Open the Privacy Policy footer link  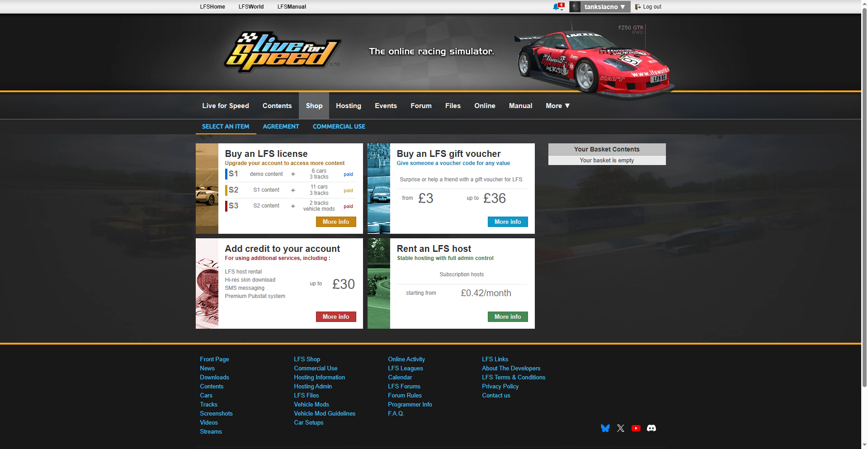pos(500,387)
